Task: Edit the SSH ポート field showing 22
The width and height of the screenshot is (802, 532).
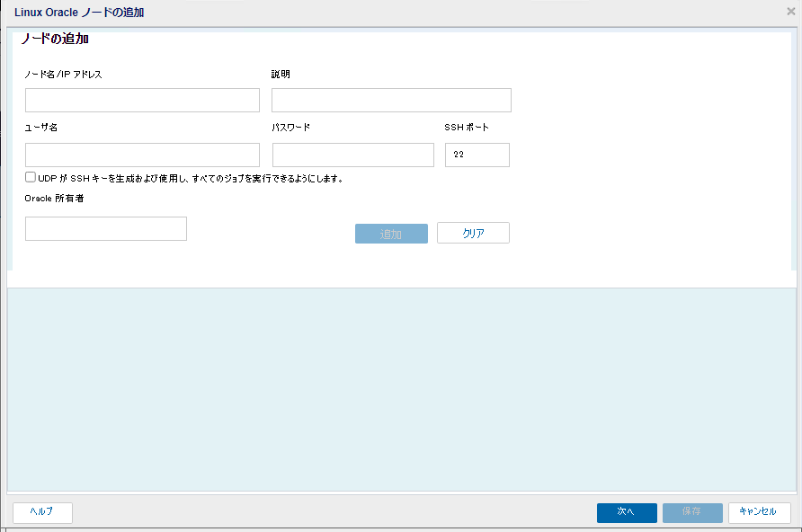Action: 477,155
